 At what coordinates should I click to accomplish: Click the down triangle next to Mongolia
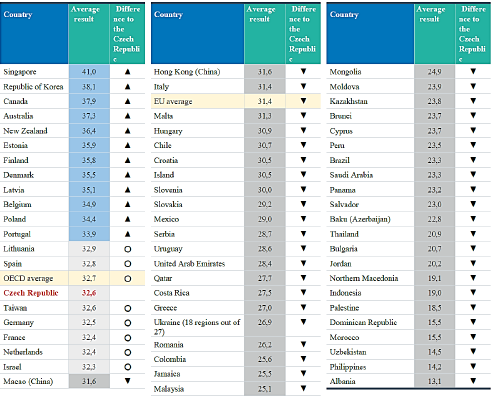(x=473, y=71)
